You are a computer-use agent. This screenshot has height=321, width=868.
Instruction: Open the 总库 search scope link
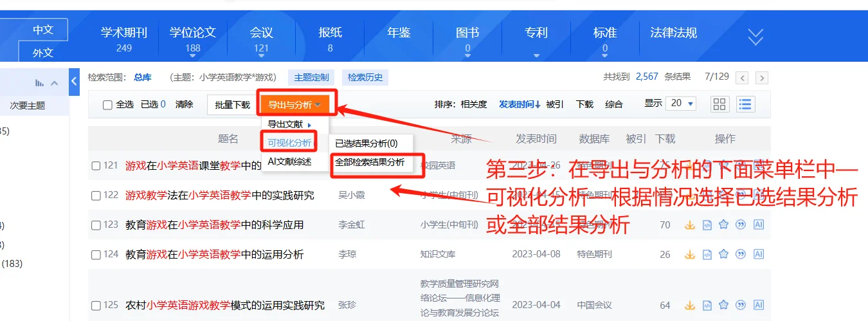[143, 77]
